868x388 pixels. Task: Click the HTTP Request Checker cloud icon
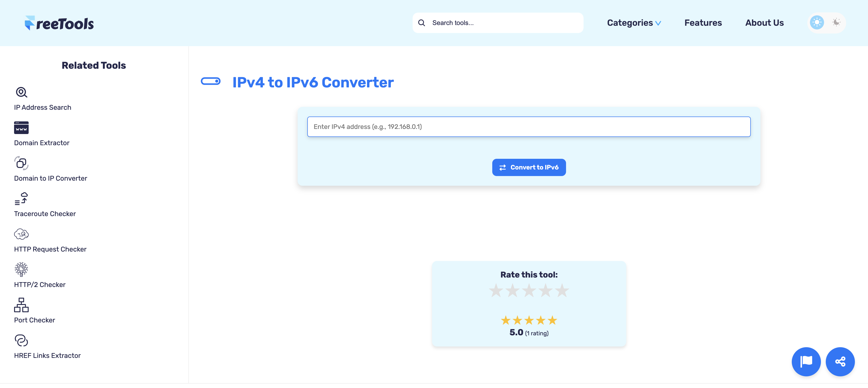pos(21,234)
